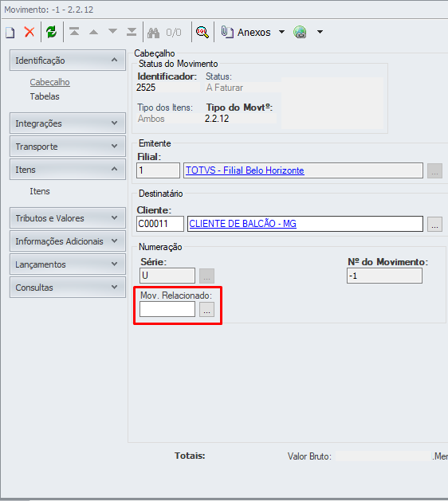The height and width of the screenshot is (501, 448).
Task: Select Tabelas under Identificação
Action: coord(45,96)
